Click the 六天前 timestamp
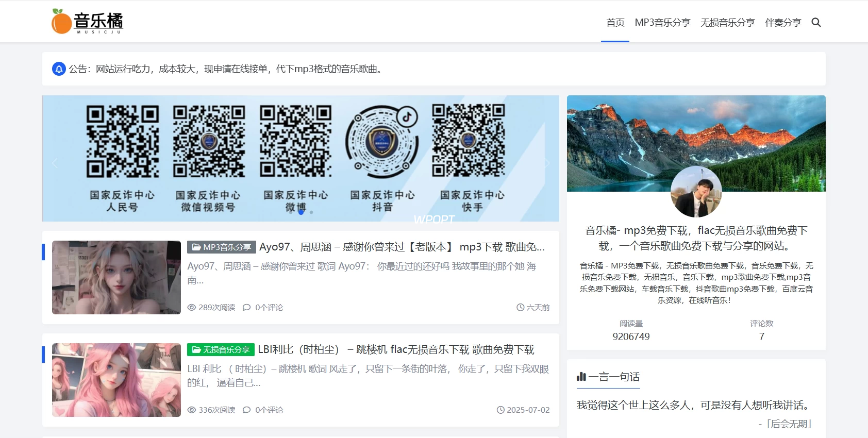The height and width of the screenshot is (438, 868). (538, 308)
